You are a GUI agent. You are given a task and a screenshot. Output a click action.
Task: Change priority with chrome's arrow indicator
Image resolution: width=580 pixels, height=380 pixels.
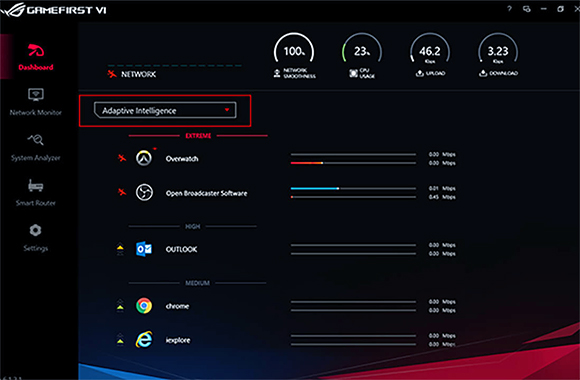[x=120, y=306]
